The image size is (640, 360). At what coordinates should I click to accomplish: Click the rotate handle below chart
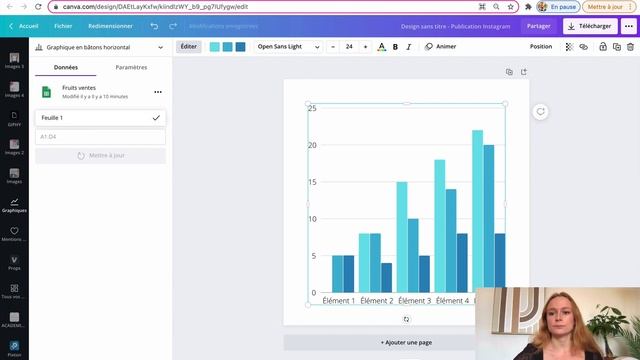tap(406, 319)
